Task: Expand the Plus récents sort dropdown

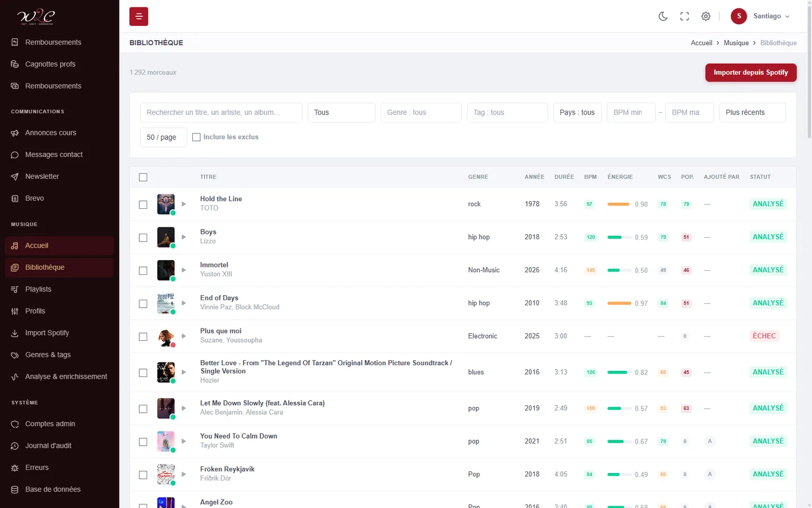Action: click(752, 112)
